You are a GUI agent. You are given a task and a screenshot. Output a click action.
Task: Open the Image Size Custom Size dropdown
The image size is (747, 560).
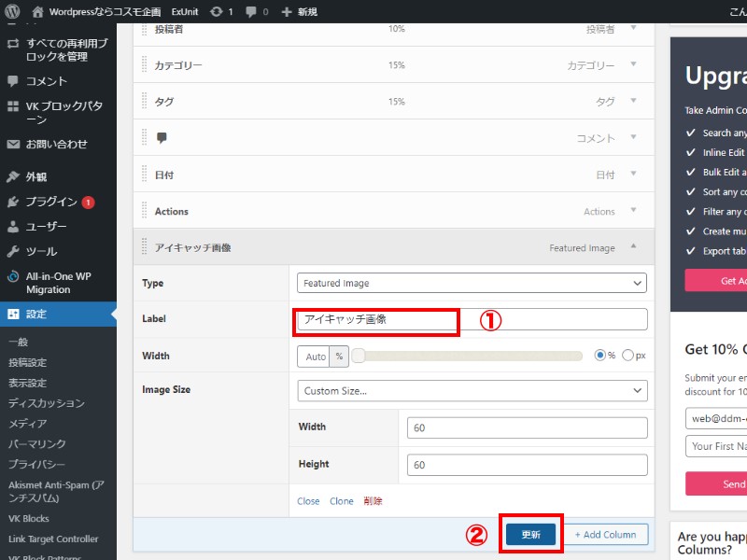[472, 391]
